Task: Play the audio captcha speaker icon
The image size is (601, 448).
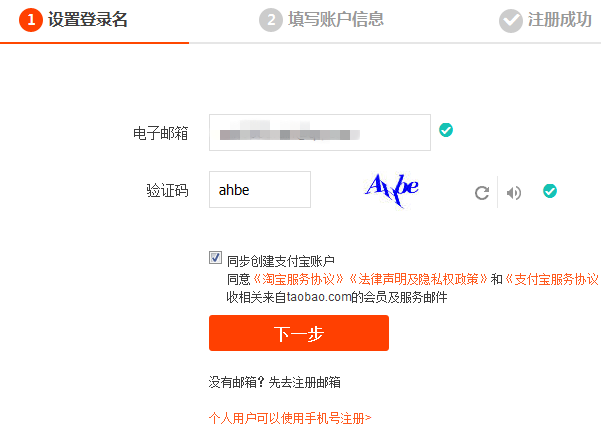Action: pyautogui.click(x=514, y=193)
